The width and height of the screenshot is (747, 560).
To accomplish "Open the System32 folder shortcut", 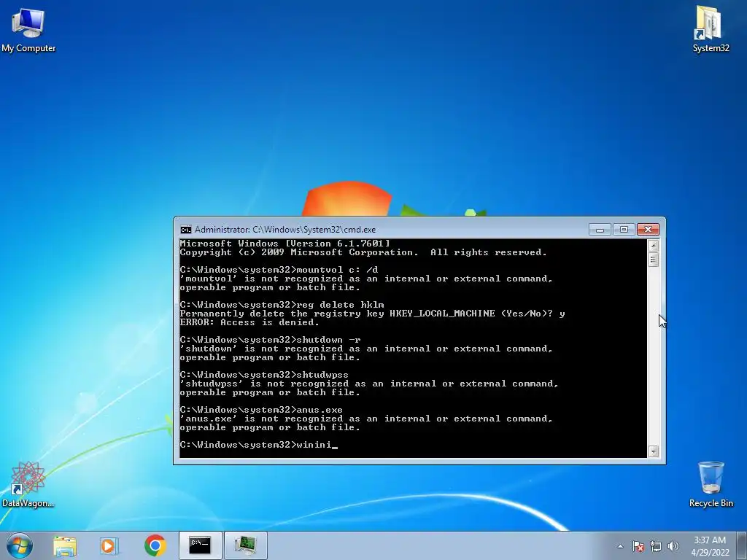I will point(711,28).
